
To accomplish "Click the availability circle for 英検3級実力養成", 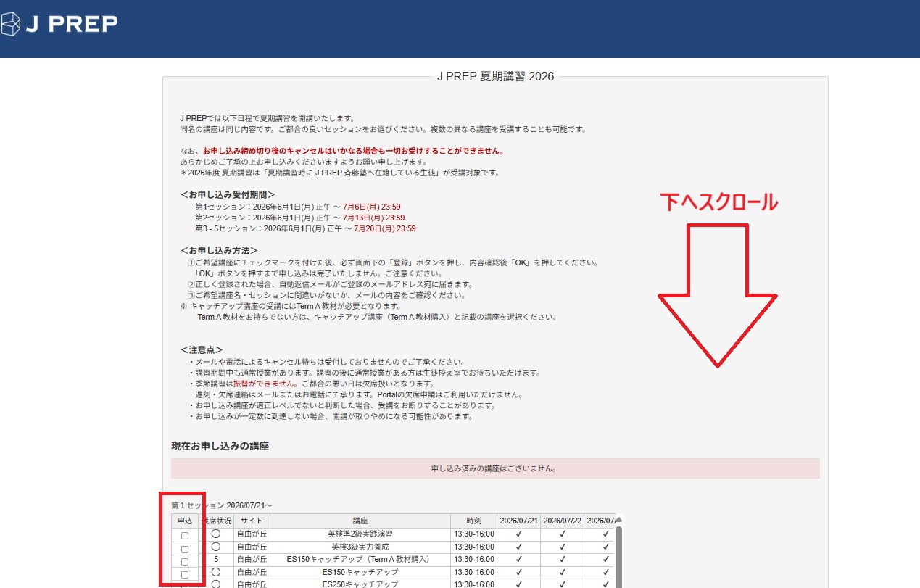I will click(216, 547).
